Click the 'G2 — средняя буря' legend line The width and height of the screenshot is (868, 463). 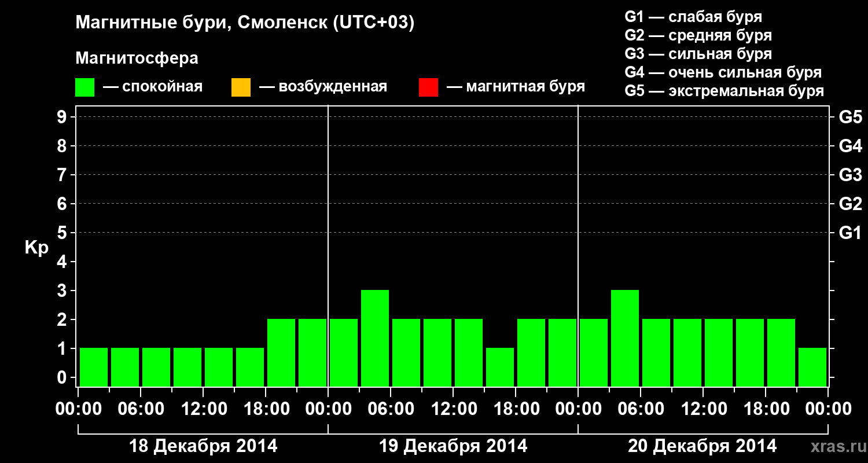pos(698,35)
